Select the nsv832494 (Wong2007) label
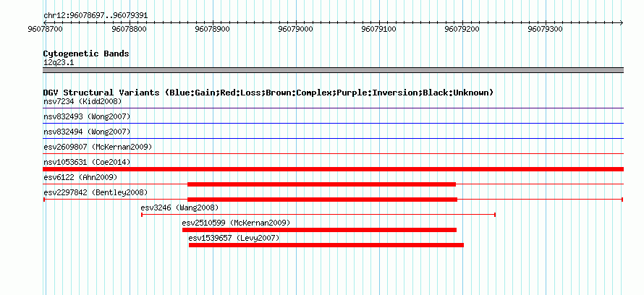The image size is (644, 295). pos(87,132)
